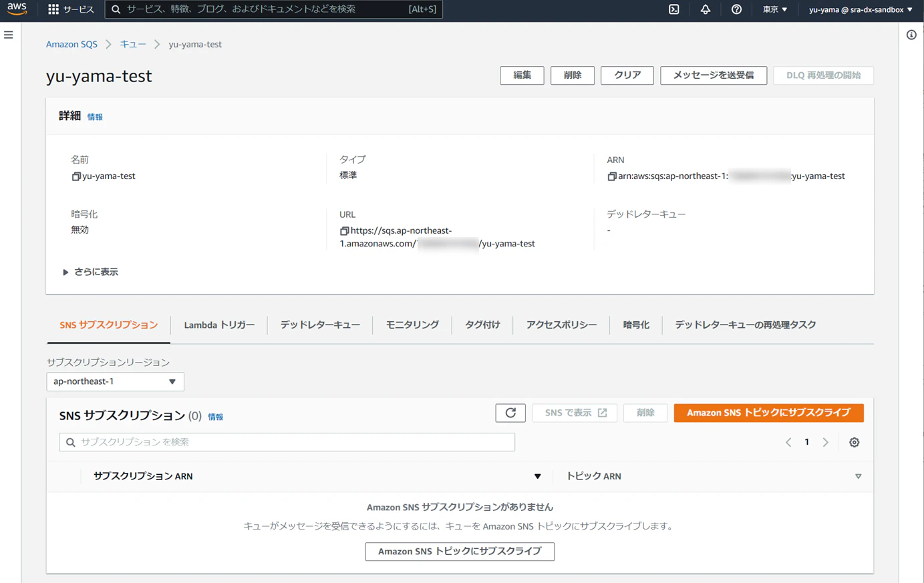This screenshot has width=924, height=583.
Task: Open the yu-yama account menu
Action: pyautogui.click(x=861, y=9)
